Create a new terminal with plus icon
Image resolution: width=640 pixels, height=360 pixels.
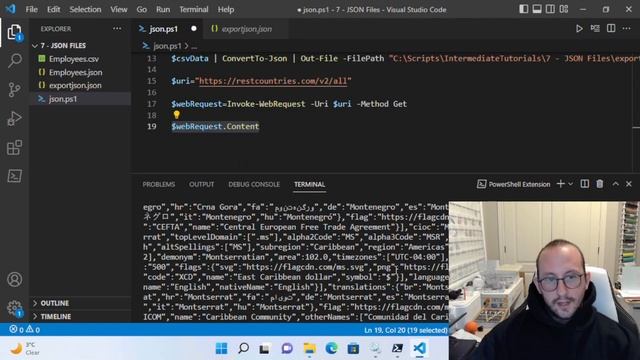(x=560, y=184)
